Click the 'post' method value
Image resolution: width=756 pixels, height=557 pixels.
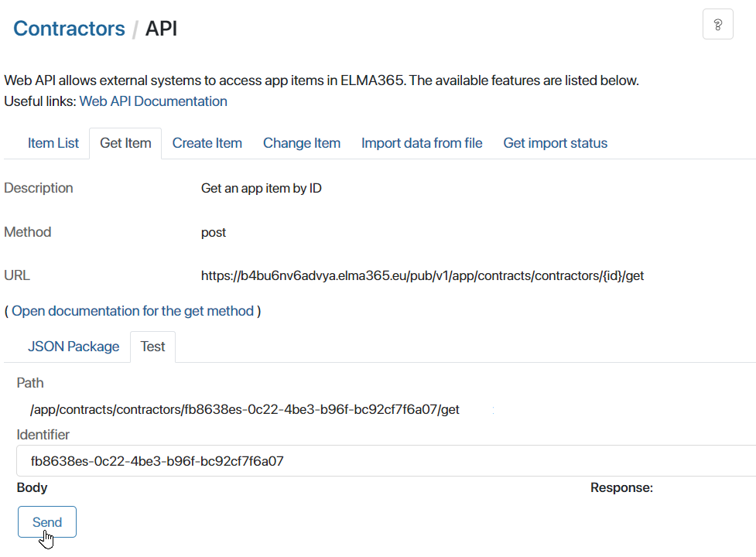click(214, 233)
